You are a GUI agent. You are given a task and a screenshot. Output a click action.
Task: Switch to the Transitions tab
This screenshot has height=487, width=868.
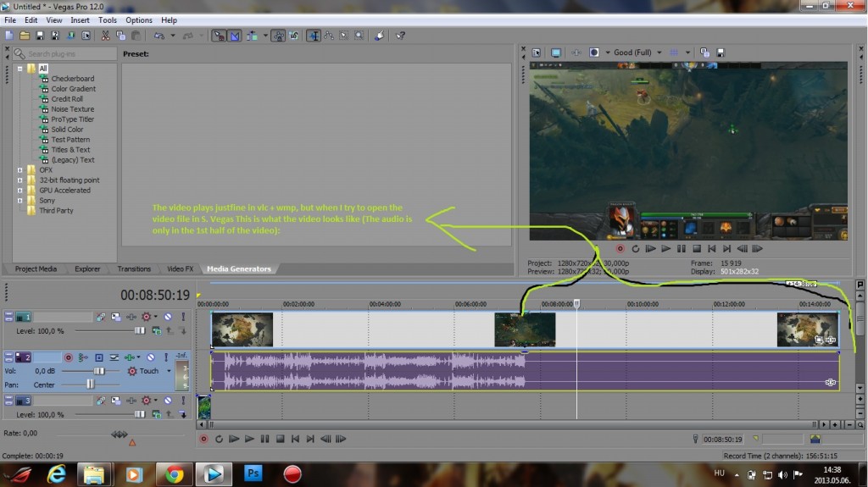[x=134, y=269]
